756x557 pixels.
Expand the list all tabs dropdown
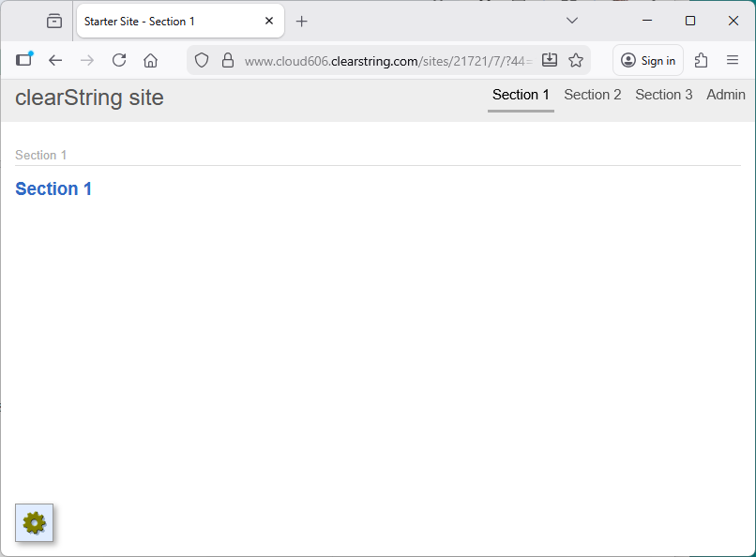point(572,21)
